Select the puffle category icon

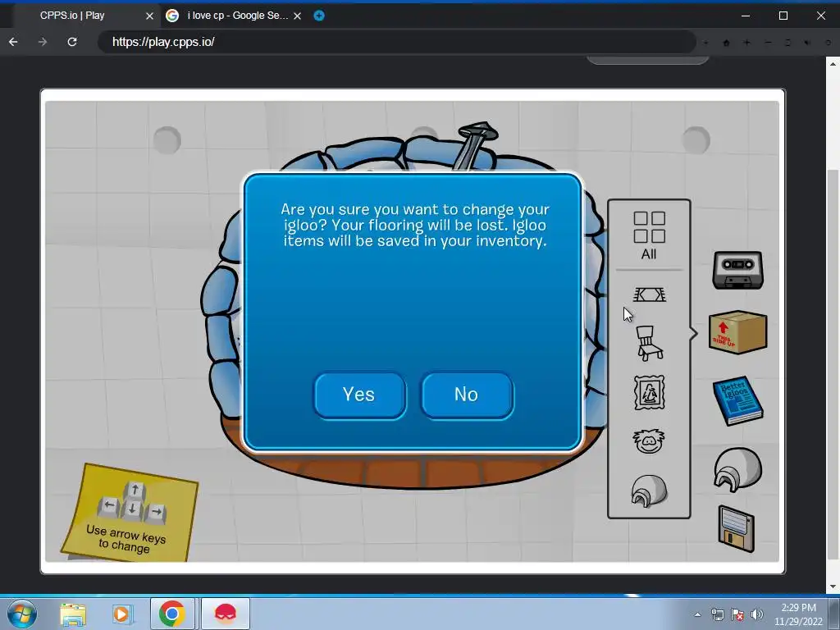tap(650, 442)
